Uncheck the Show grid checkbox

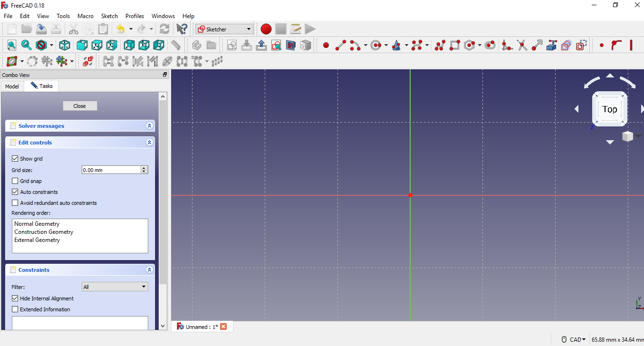pyautogui.click(x=15, y=159)
